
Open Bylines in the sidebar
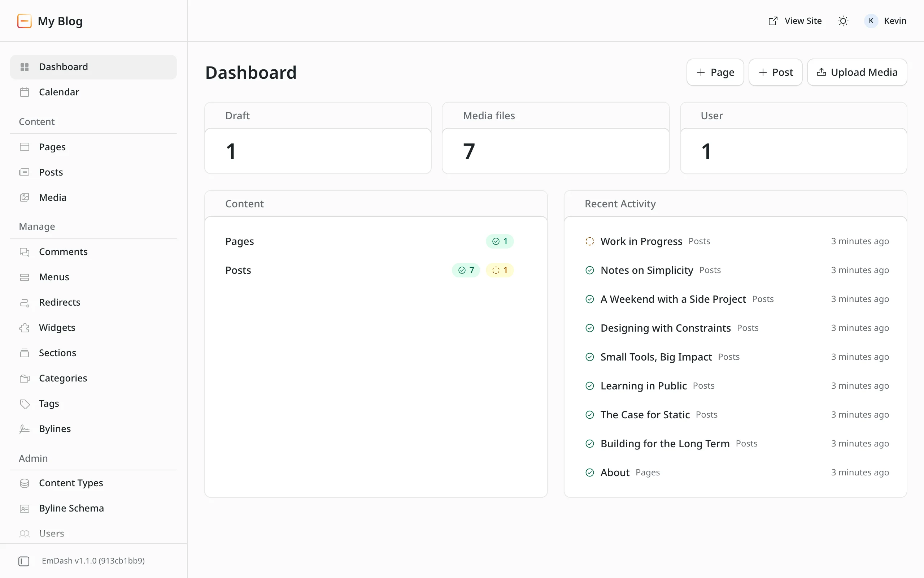tap(93, 429)
